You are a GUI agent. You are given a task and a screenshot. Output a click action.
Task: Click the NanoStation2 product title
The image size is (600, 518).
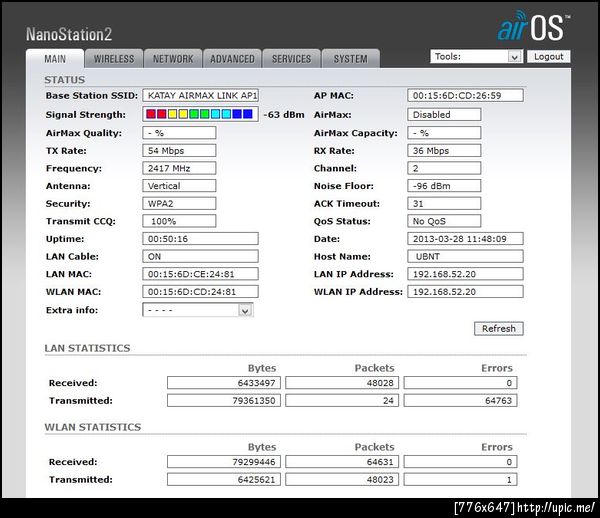click(69, 34)
